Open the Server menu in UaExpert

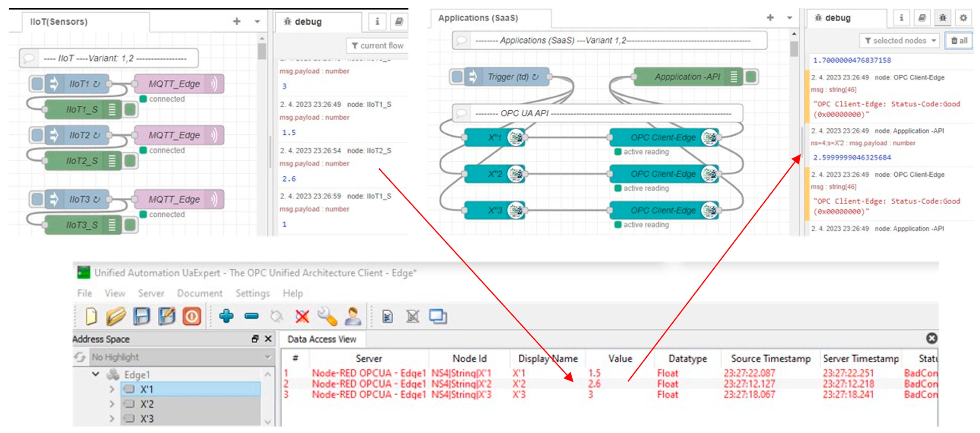(151, 293)
